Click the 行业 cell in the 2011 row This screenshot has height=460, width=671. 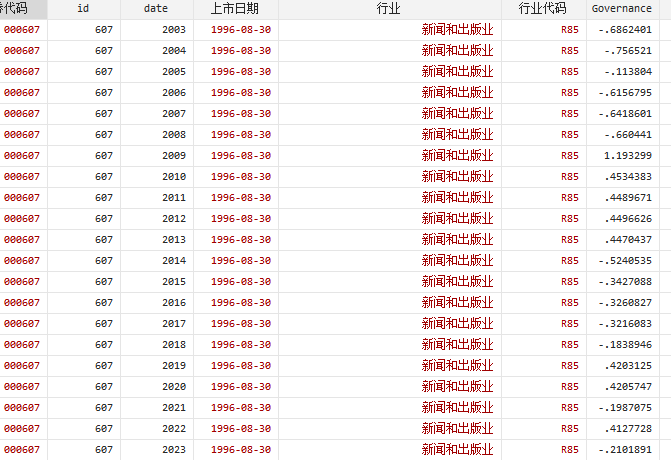[x=457, y=198]
